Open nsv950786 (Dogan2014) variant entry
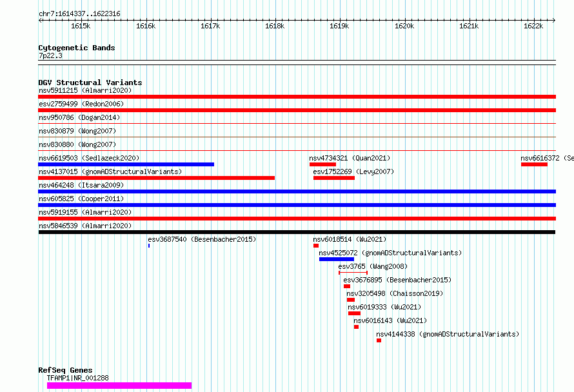This screenshot has height=392, width=574. (x=79, y=117)
